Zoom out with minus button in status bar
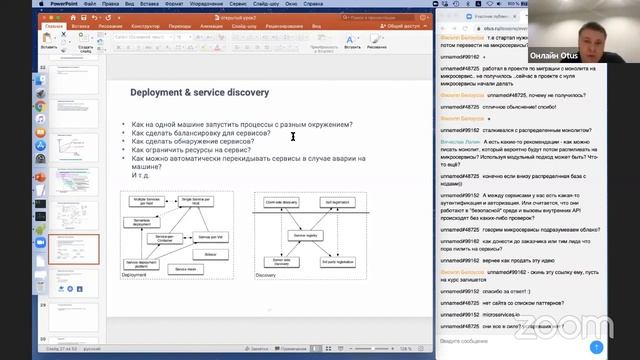 (x=351, y=349)
